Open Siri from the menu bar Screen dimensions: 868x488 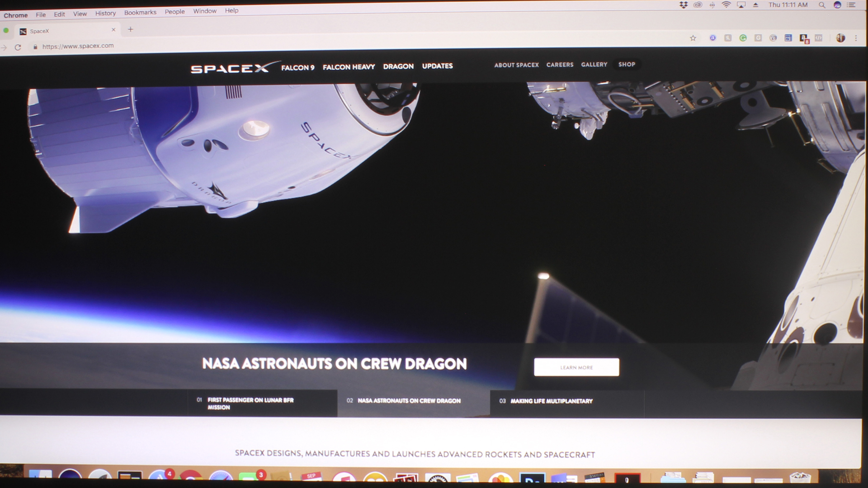pyautogui.click(x=837, y=5)
